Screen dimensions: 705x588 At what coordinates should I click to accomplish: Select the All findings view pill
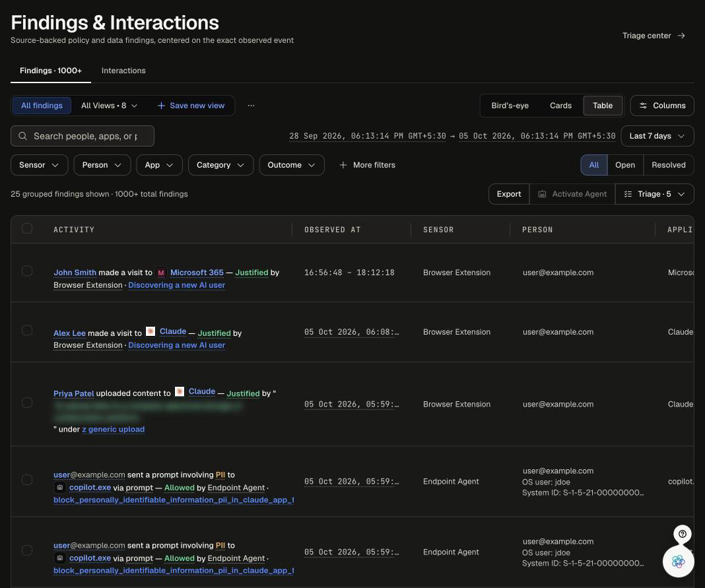[x=42, y=106]
